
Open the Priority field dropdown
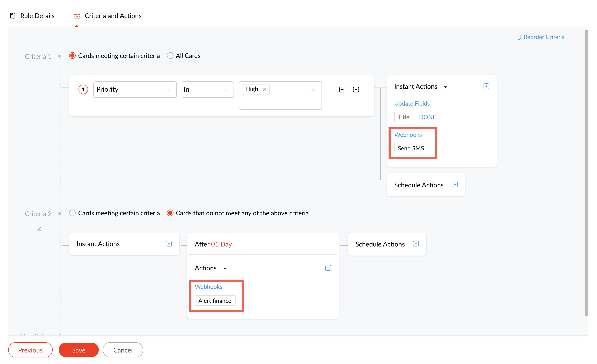point(135,90)
